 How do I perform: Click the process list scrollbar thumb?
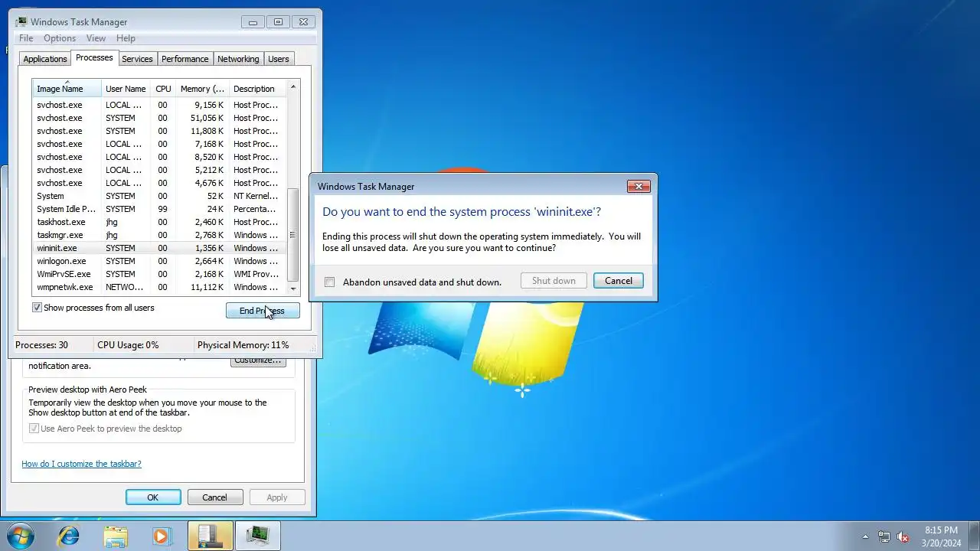point(293,235)
